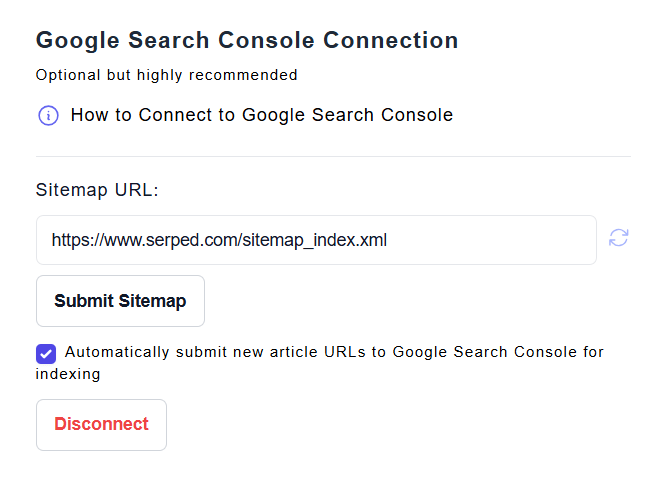Click the red Disconnect label
Screen dimensions: 652x480
(x=101, y=425)
